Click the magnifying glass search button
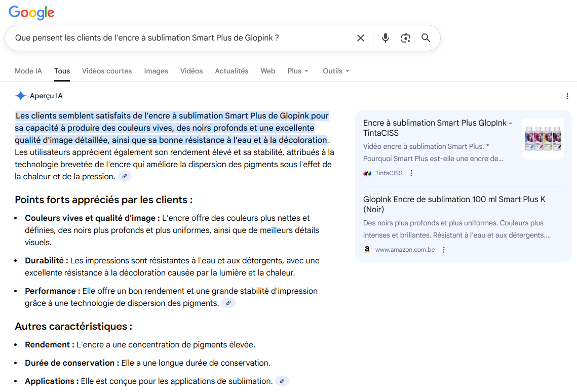Viewport: 577px width, 392px height. [x=426, y=38]
